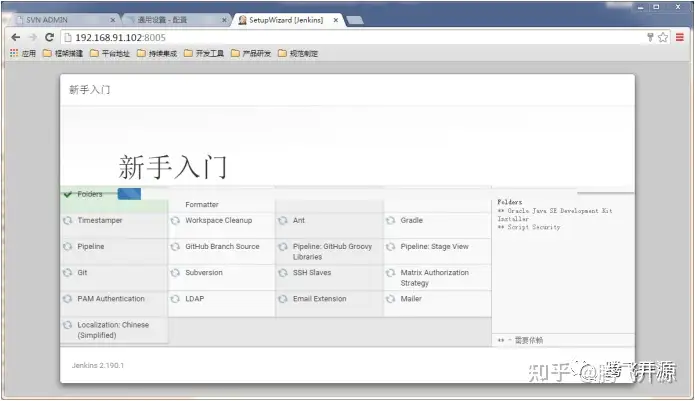Click the Ant plugin pending icon
This screenshot has height=401, width=695.
pyautogui.click(x=283, y=220)
